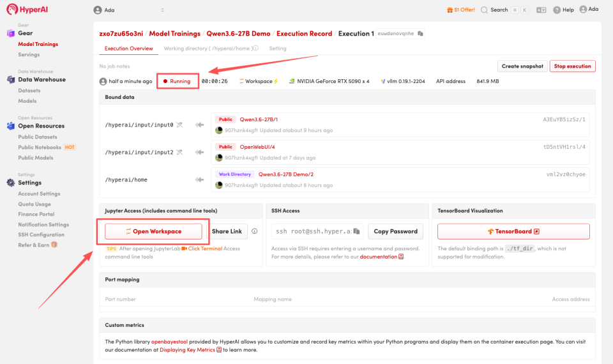Click the zxo7zu65o3ni breadcrumb link
613x364 pixels.
click(121, 34)
